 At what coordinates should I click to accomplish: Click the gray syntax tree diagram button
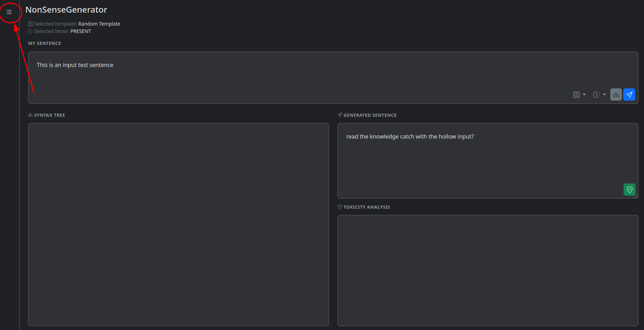click(616, 95)
